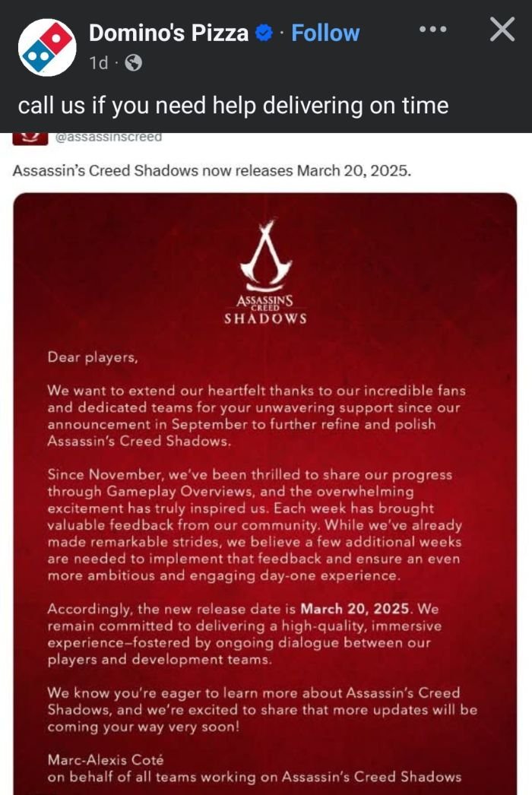Select the "now releases March 20, 2025" tweet text
532x795 pixels.
[212, 170]
